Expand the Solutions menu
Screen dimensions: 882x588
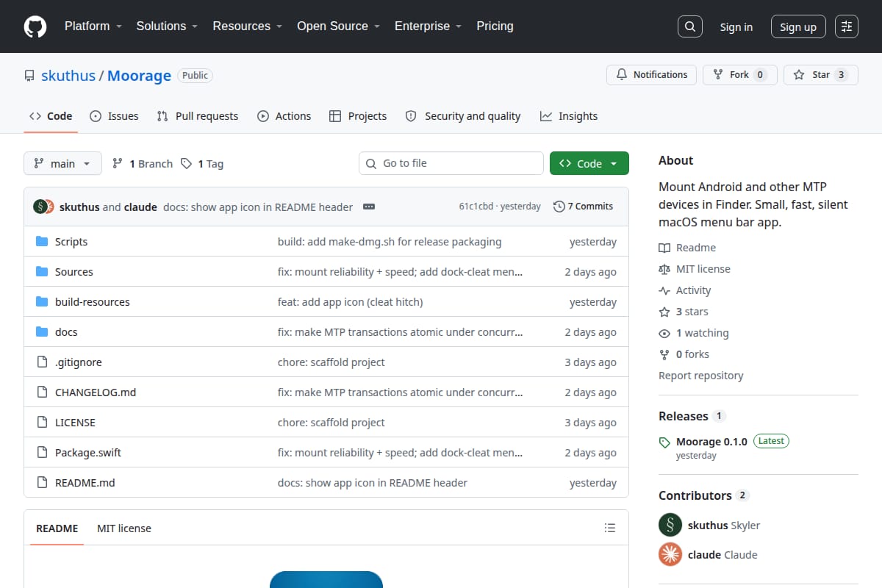pyautogui.click(x=167, y=26)
